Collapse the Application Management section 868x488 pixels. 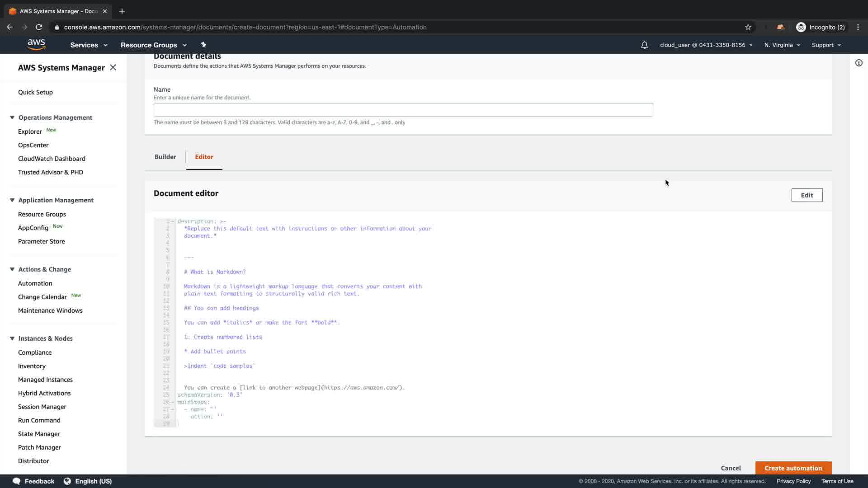(x=12, y=200)
